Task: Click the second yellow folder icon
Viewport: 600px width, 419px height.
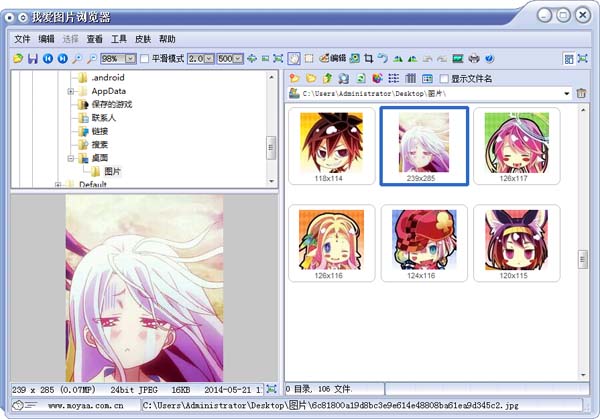Action: (311, 78)
